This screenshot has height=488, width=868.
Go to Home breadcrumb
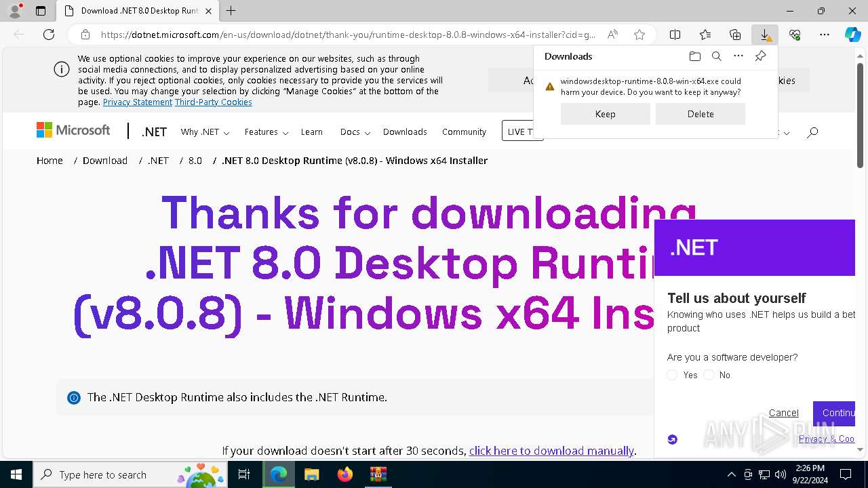50,161
